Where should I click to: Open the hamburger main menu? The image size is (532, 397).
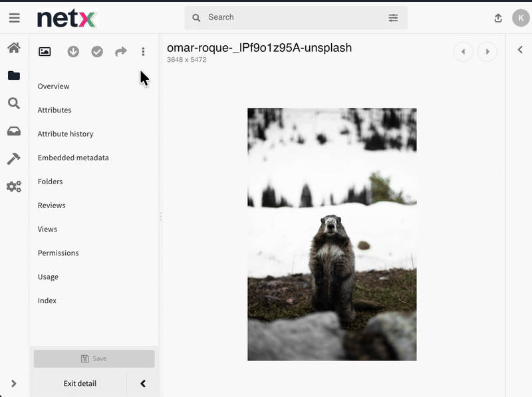pos(14,18)
